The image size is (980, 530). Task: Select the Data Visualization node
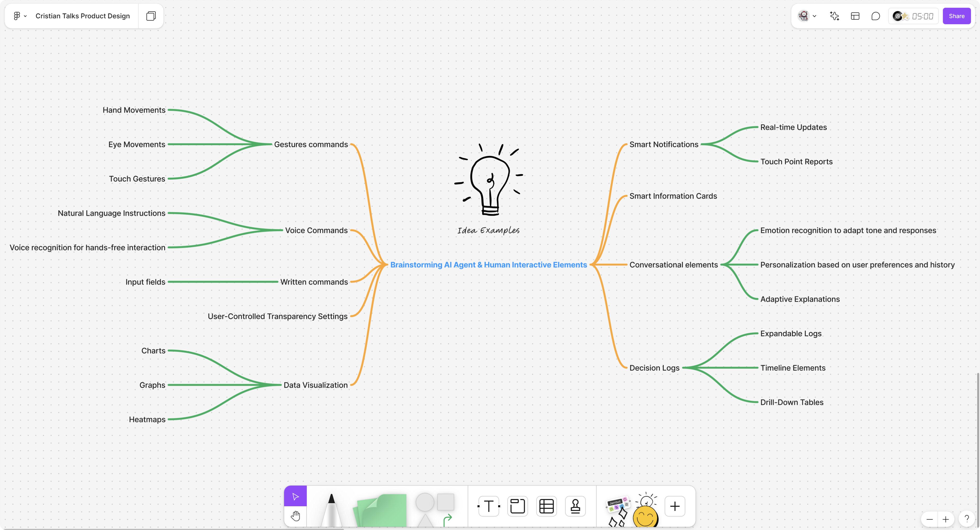click(315, 385)
